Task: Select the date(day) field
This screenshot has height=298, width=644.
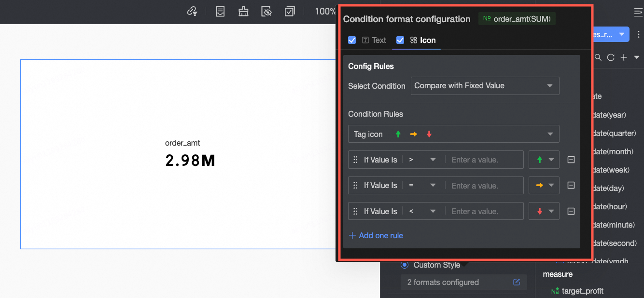Action: [x=608, y=188]
